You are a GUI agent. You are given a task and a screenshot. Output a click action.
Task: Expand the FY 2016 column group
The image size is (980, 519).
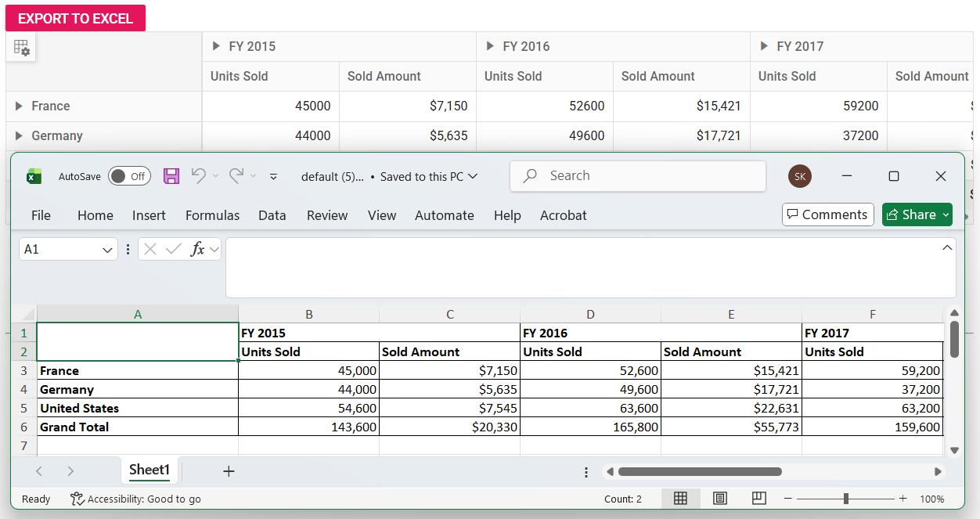pyautogui.click(x=488, y=46)
